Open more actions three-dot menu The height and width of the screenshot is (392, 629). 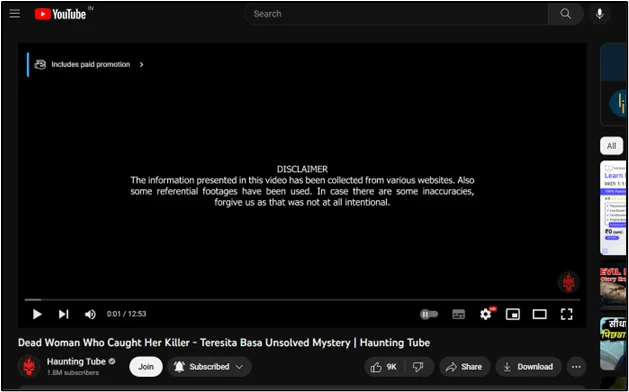[x=576, y=367]
